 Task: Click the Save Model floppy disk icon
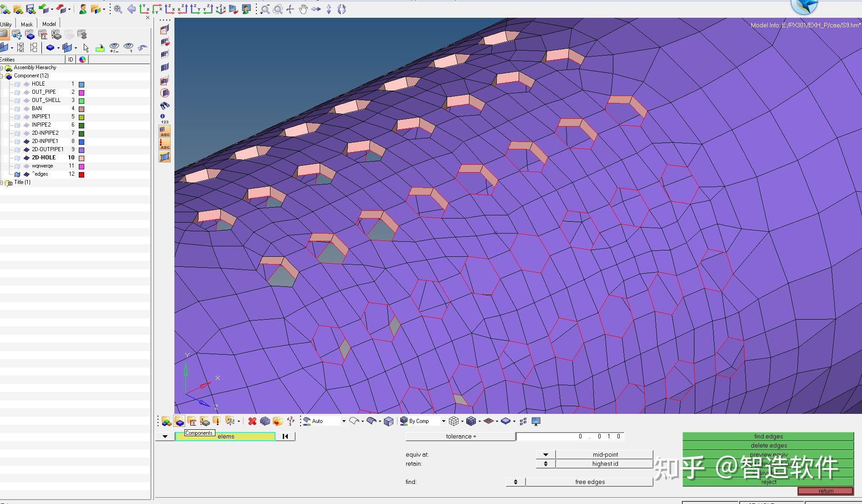click(31, 9)
